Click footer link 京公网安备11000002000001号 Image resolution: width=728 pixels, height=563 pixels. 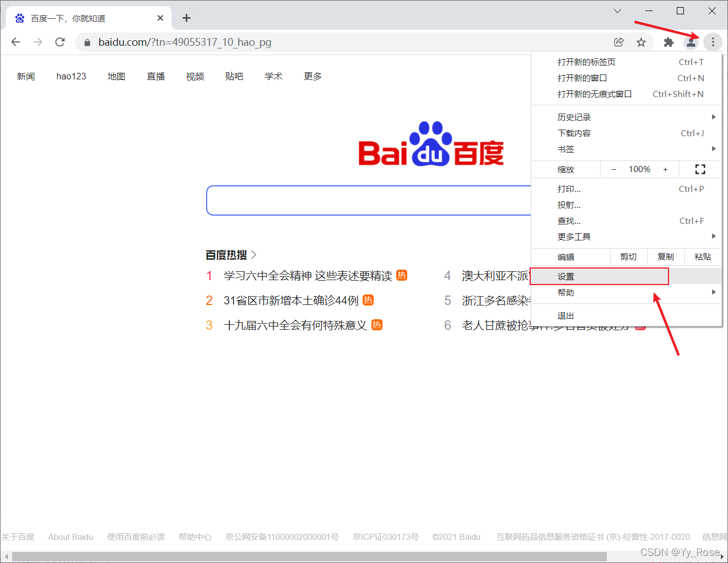(x=282, y=537)
